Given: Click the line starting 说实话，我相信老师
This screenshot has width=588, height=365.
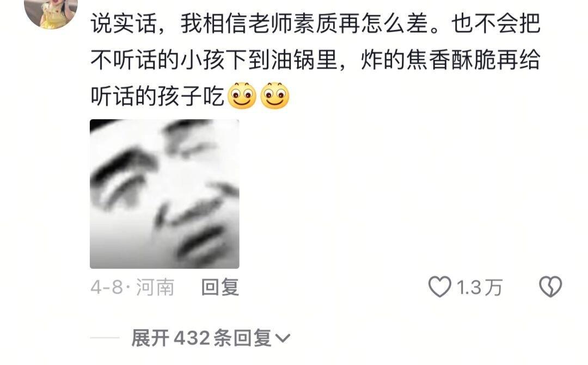Looking at the screenshot, I should (315, 23).
